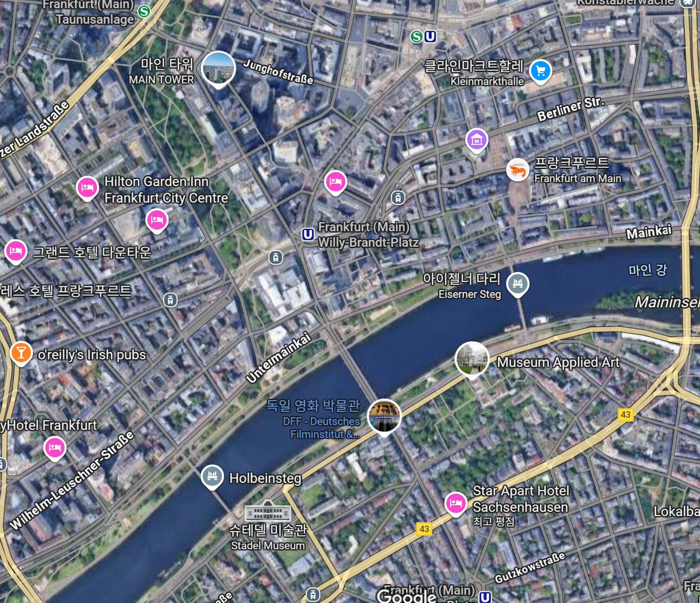The height and width of the screenshot is (603, 700).
Task: Open the Holbeinsteg bridge pin
Action: [x=212, y=477]
